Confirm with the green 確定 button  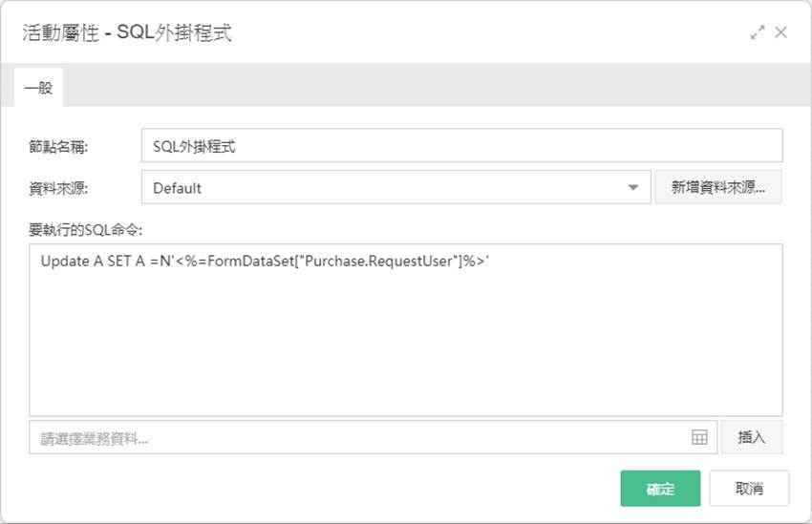660,489
